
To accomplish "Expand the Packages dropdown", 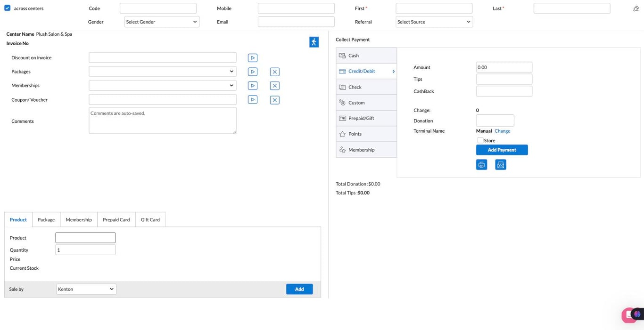I will point(163,72).
